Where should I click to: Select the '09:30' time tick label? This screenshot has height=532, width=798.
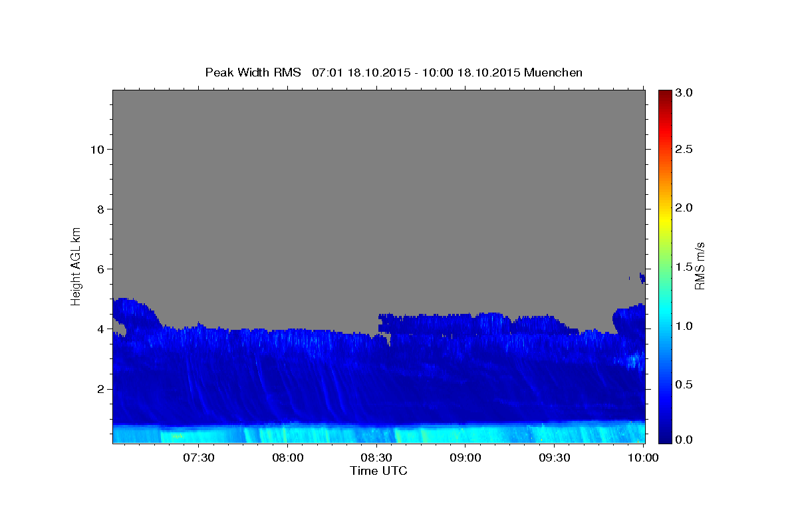pos(554,458)
